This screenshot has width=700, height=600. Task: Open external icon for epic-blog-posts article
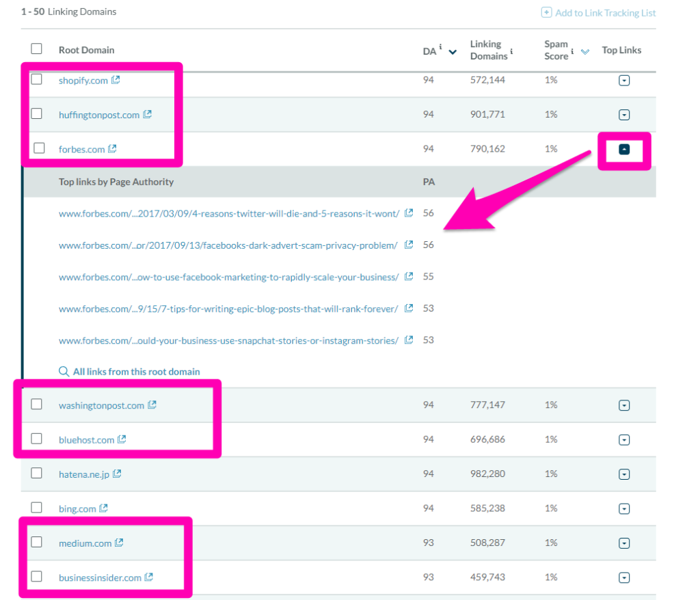tap(409, 308)
